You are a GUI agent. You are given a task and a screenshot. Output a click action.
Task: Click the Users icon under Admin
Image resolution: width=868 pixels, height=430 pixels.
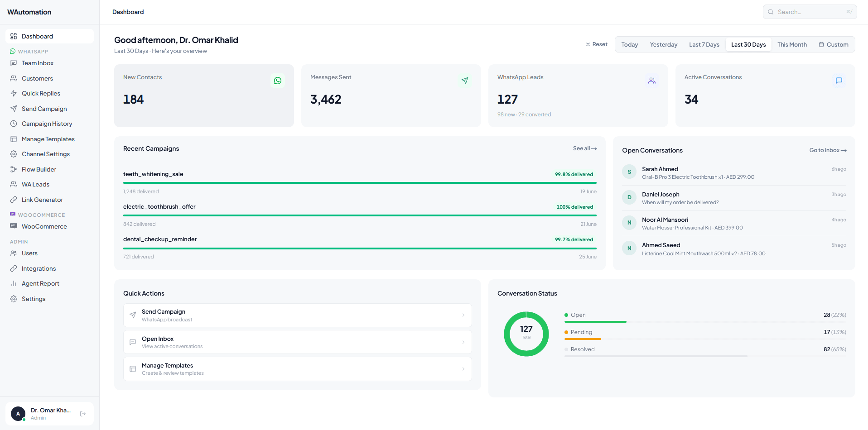14,253
